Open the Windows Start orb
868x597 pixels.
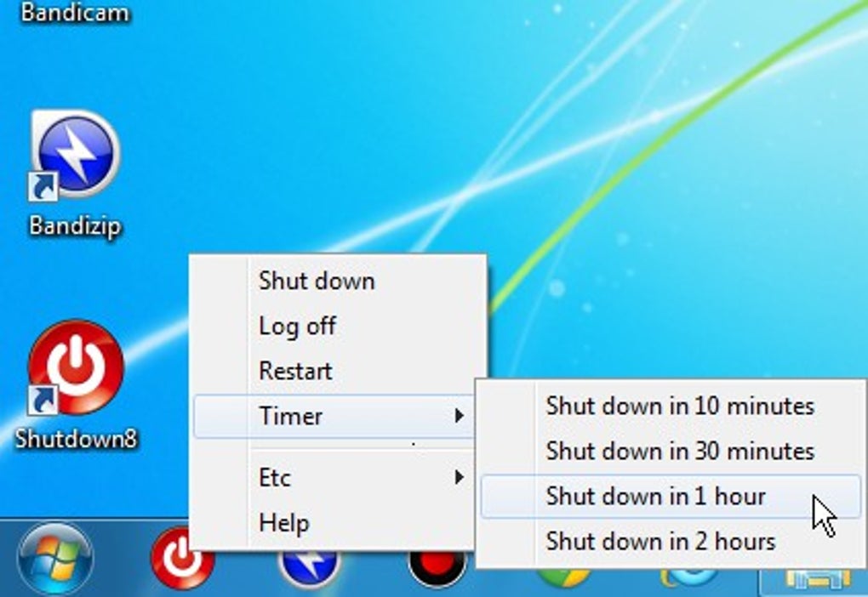pos(55,559)
